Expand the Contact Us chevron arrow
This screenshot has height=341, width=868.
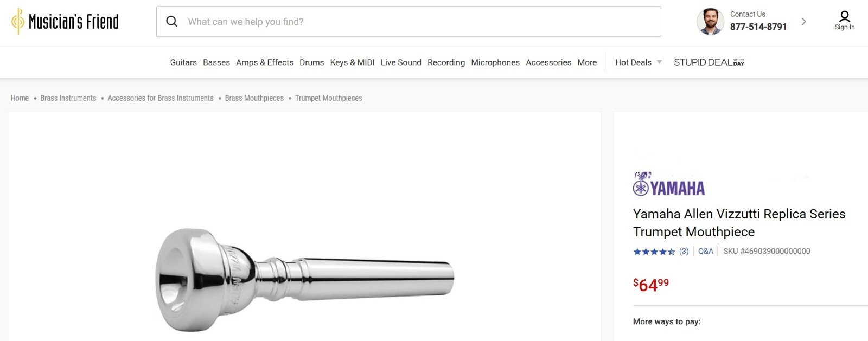803,22
